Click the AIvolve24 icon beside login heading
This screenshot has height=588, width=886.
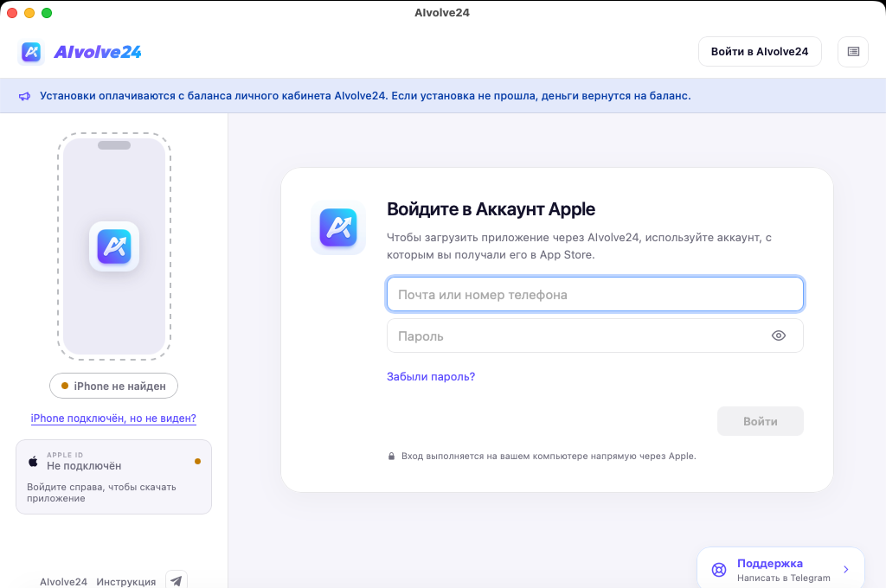(x=338, y=227)
